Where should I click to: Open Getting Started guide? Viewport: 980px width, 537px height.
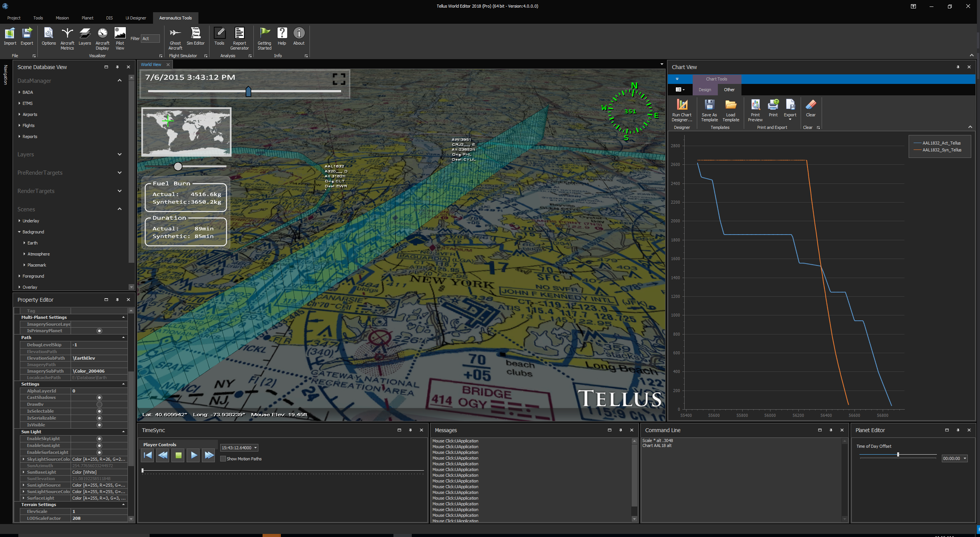click(x=264, y=39)
